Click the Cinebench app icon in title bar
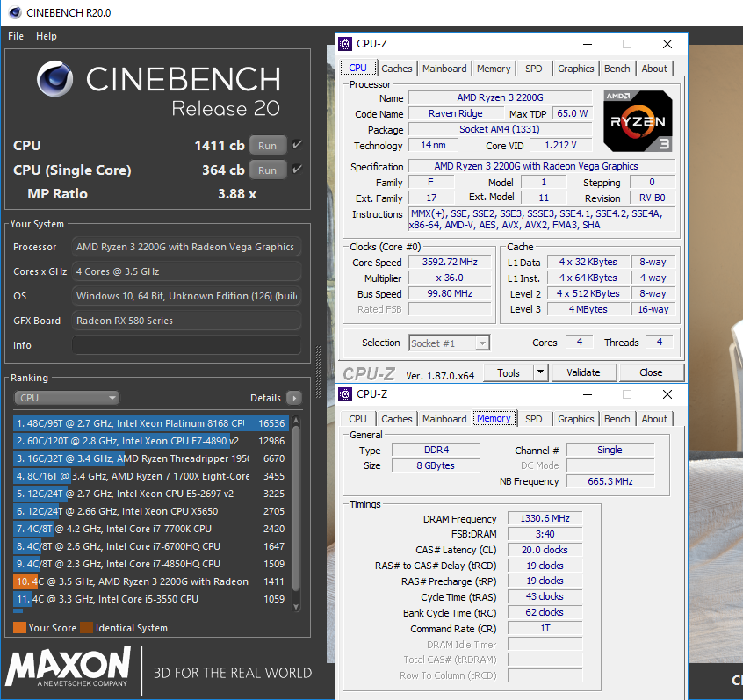Screen dimensions: 743x700 click(15, 13)
